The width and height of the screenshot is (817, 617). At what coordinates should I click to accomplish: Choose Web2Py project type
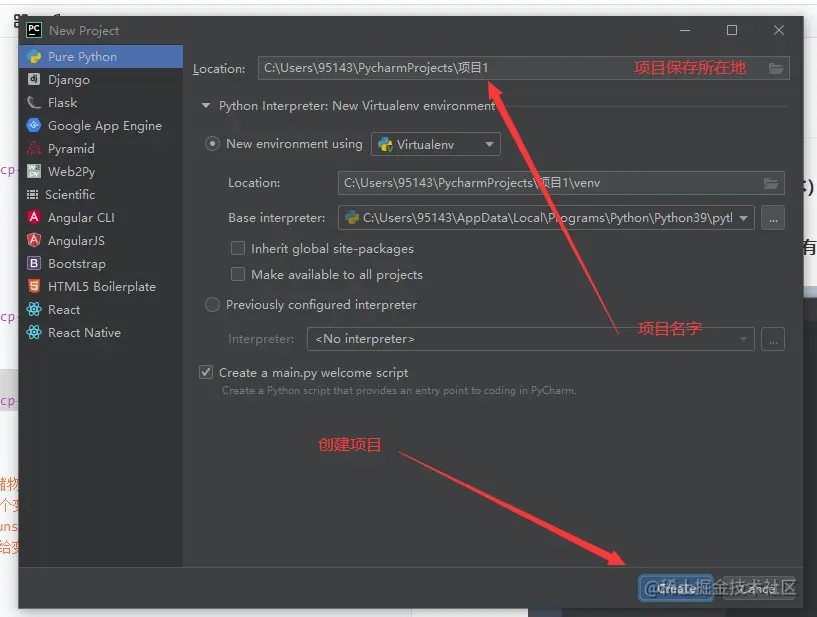coord(101,171)
